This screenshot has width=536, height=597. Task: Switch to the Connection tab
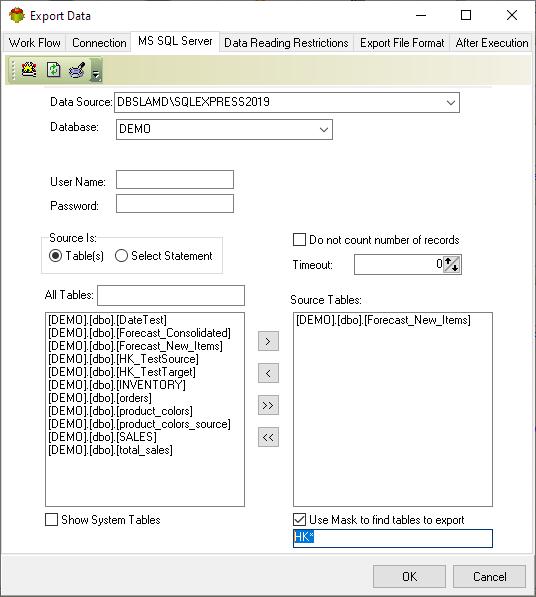(x=99, y=43)
